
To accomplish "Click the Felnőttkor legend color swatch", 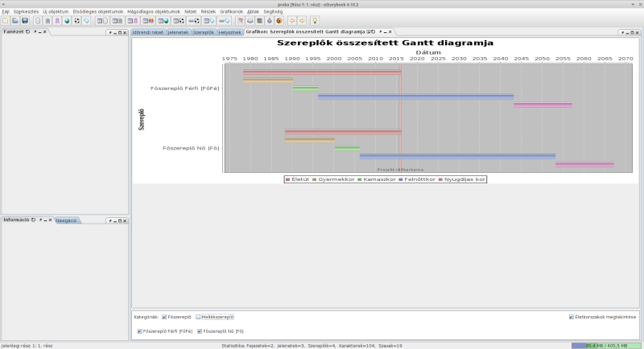I will [x=401, y=179].
